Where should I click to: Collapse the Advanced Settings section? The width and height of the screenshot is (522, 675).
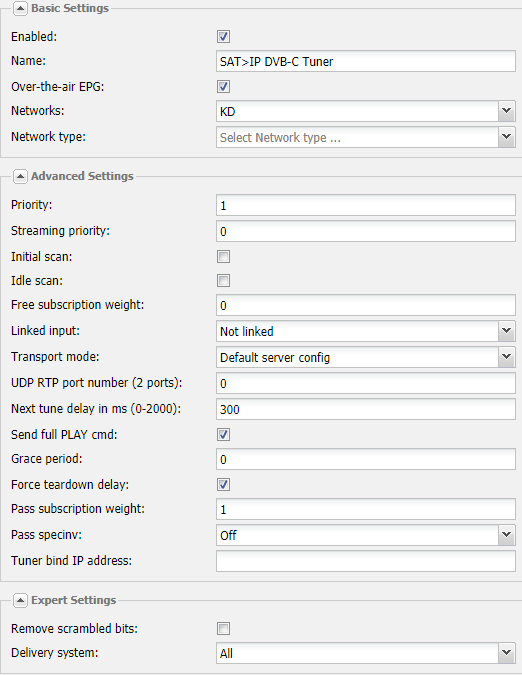click(x=20, y=176)
